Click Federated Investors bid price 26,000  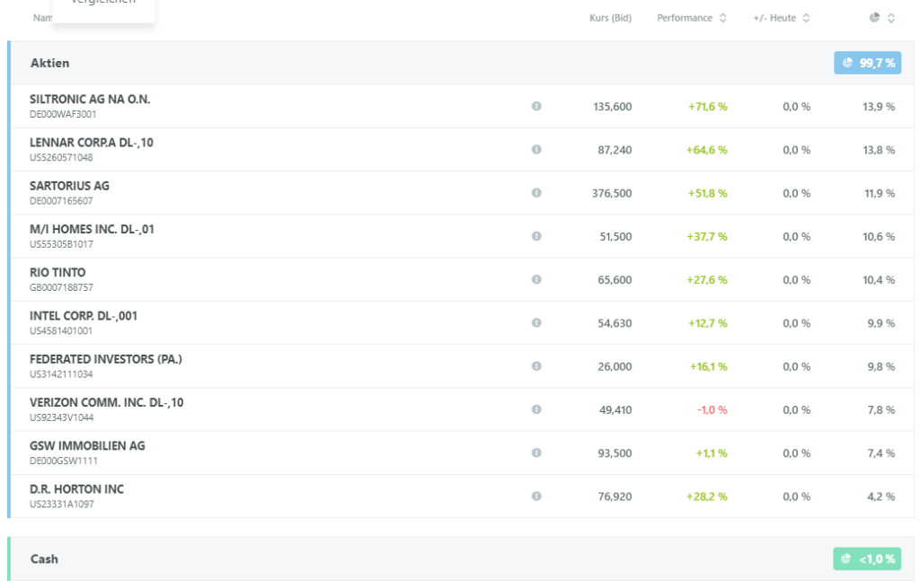tap(615, 367)
